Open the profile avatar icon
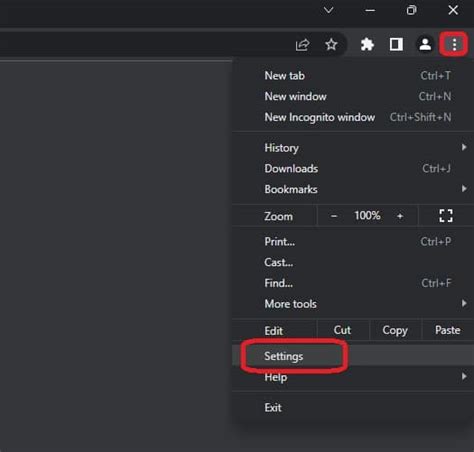Screen dimensions: 474x452 (425, 44)
